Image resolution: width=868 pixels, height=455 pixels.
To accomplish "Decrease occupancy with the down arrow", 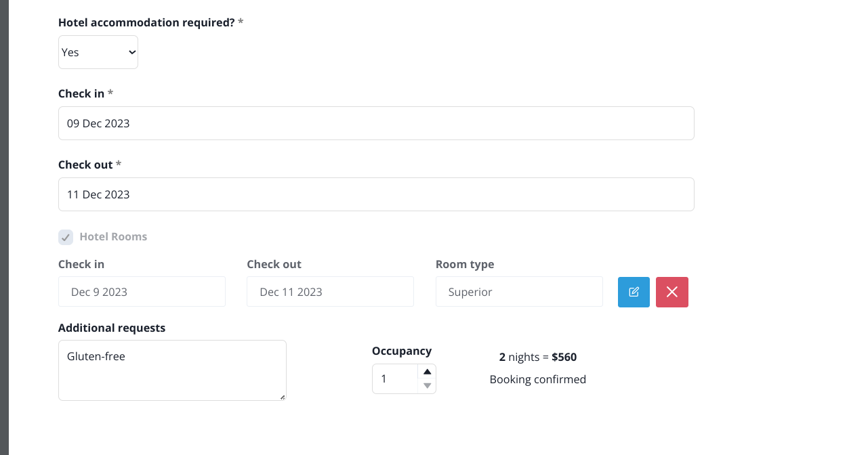I will point(427,386).
